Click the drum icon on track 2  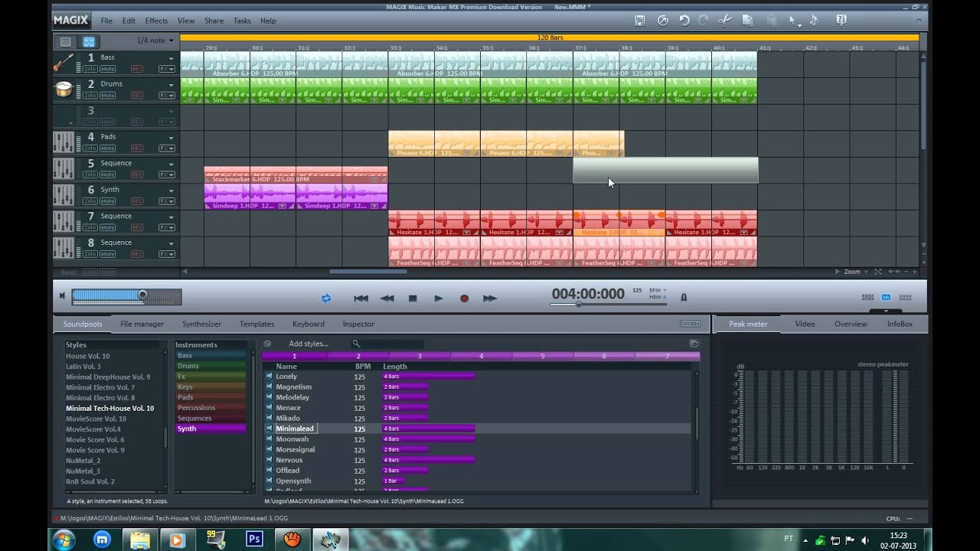click(63, 90)
